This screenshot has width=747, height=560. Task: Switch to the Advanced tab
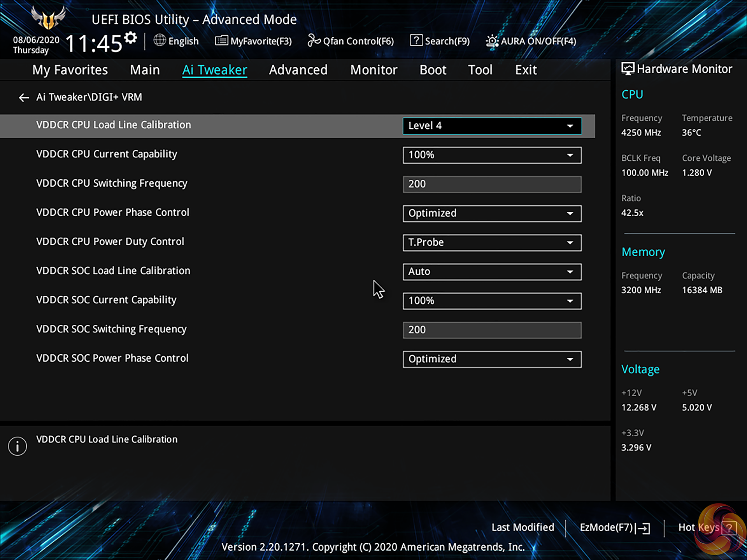coord(298,70)
